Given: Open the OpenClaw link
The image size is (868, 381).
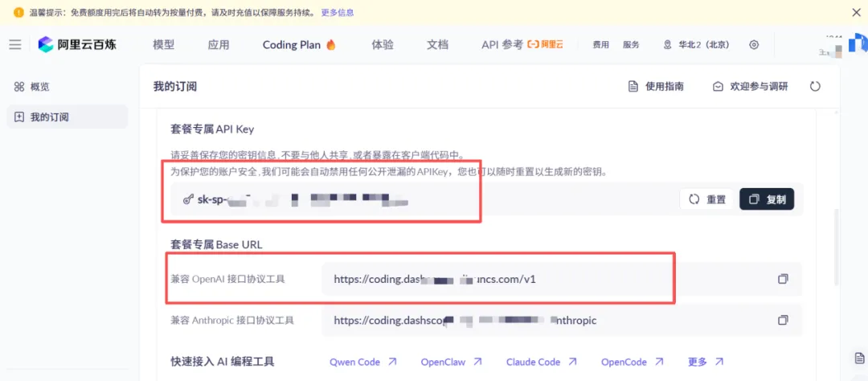Looking at the screenshot, I should point(451,363).
